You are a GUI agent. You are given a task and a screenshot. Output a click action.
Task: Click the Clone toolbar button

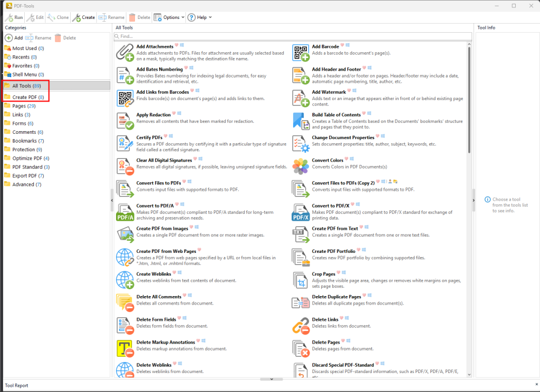tap(58, 17)
